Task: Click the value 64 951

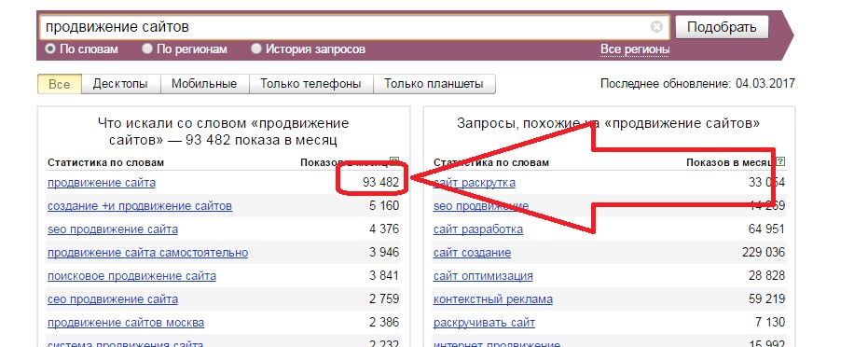Action: pos(766,229)
